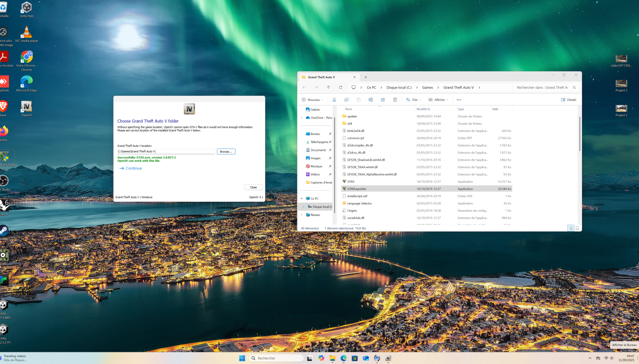Click the delete trash icon in Explorer toolbar
The image size is (639, 364).
pyautogui.click(x=395, y=100)
